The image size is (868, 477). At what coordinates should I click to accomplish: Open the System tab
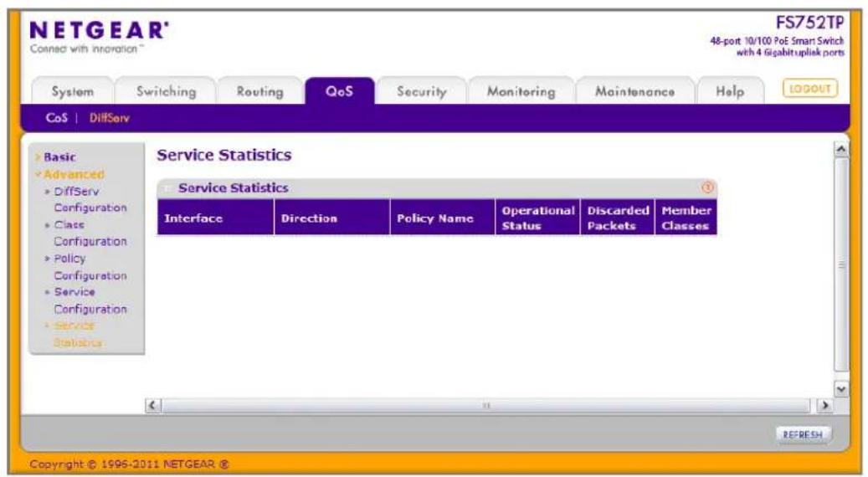click(73, 91)
